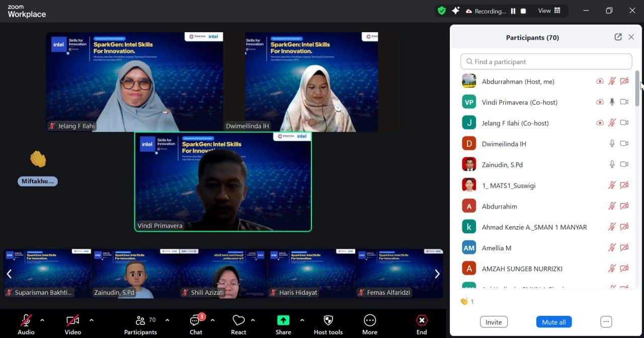This screenshot has height=338, width=644.
Task: Expand the Share options arrow
Action: point(302,320)
